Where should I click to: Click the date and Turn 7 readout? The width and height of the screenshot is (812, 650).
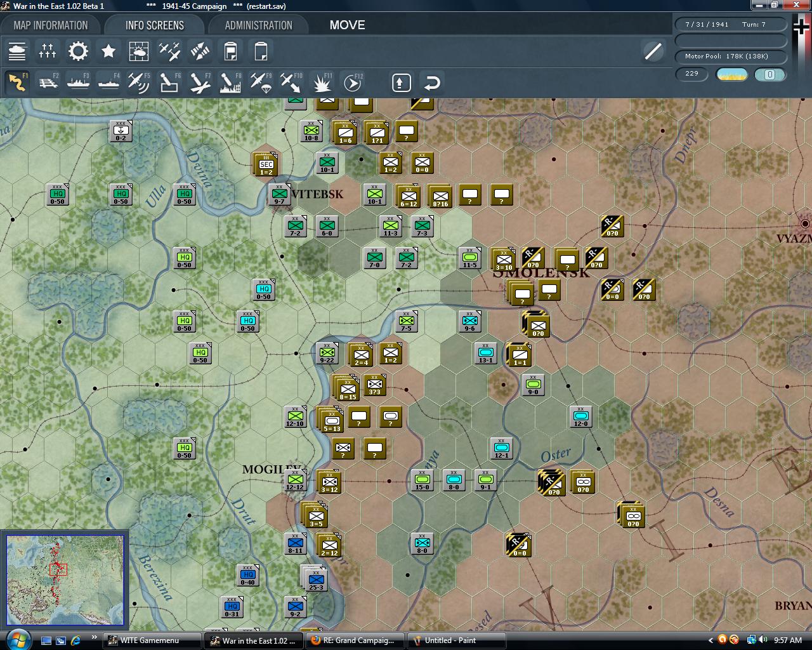point(731,24)
